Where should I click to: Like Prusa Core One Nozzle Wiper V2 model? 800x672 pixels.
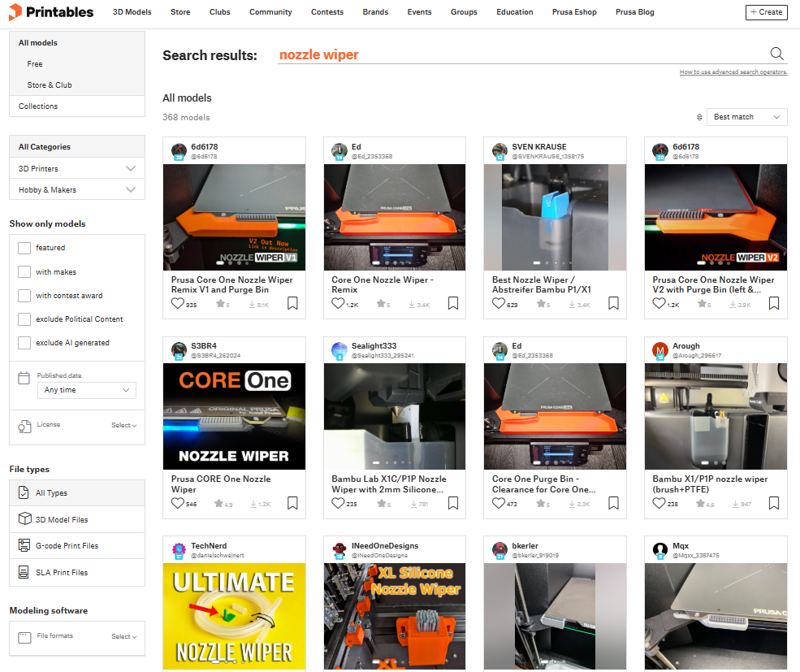pos(659,303)
